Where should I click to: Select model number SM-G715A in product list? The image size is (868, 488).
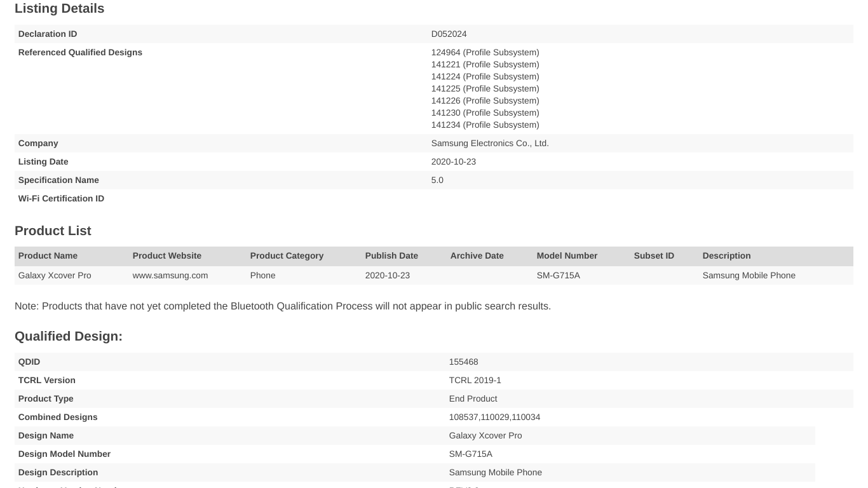pos(559,275)
